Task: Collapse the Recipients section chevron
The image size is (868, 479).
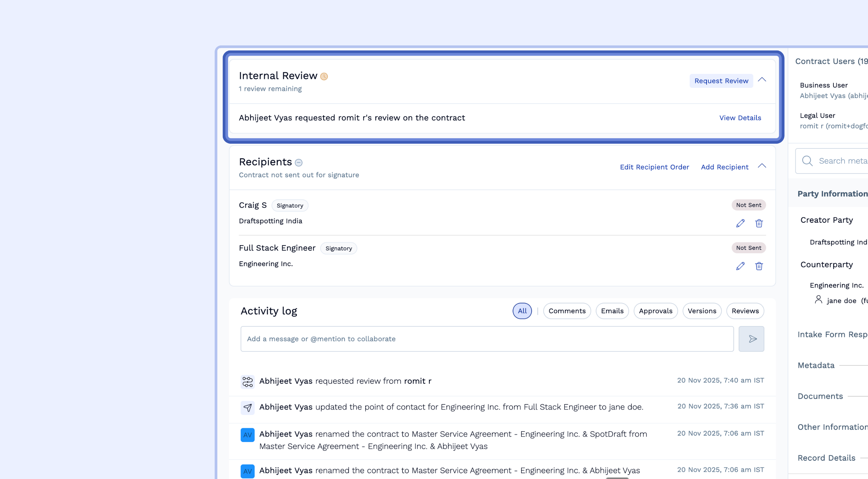Action: tap(762, 166)
